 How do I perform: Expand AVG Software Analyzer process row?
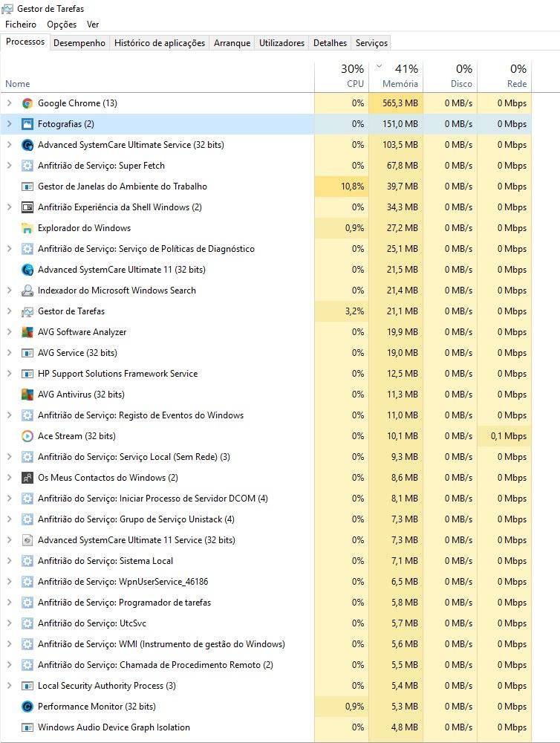[x=9, y=332]
